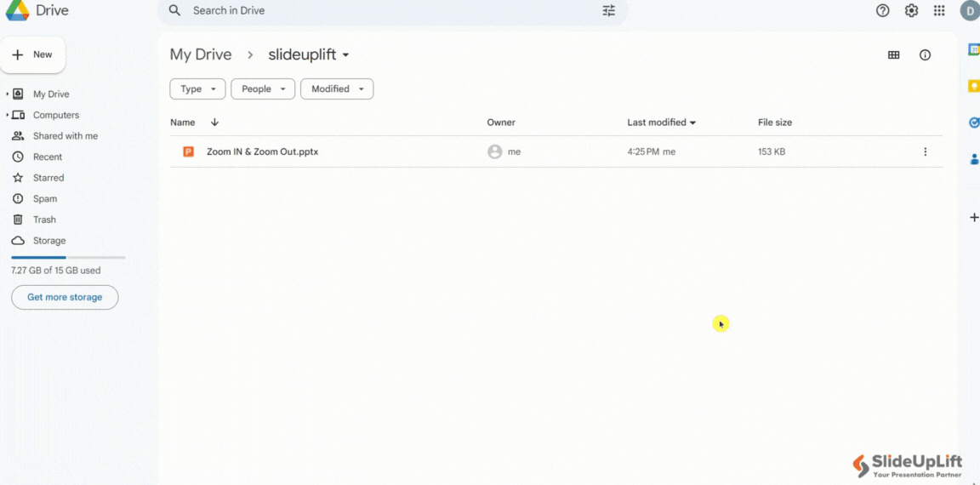Show the details info panel
This screenshot has width=980, height=485.
(925, 55)
